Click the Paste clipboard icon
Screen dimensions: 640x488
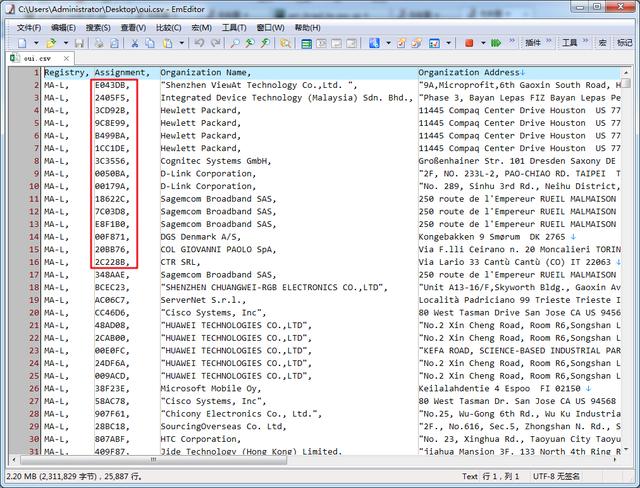tap(167, 42)
